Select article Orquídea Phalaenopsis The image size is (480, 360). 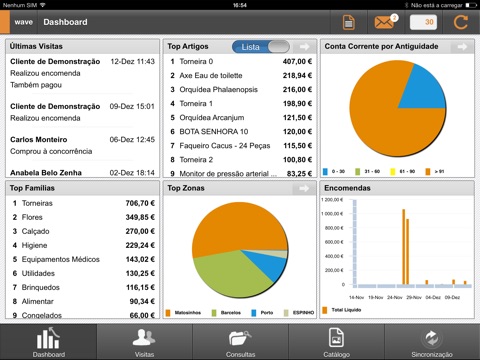click(240, 90)
